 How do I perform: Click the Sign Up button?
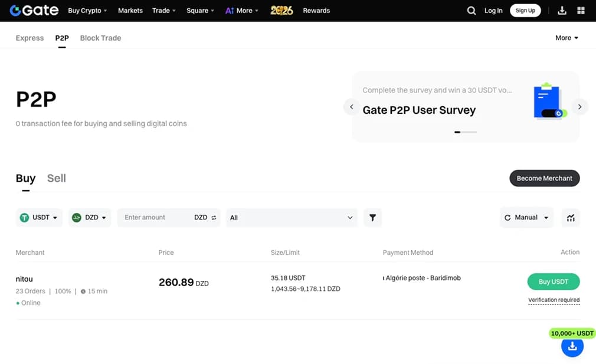[x=525, y=11]
